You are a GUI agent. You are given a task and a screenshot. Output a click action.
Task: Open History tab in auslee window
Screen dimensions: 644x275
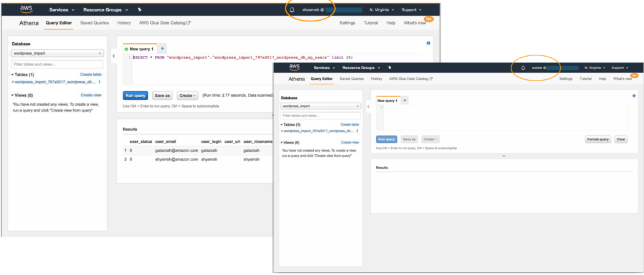[376, 79]
